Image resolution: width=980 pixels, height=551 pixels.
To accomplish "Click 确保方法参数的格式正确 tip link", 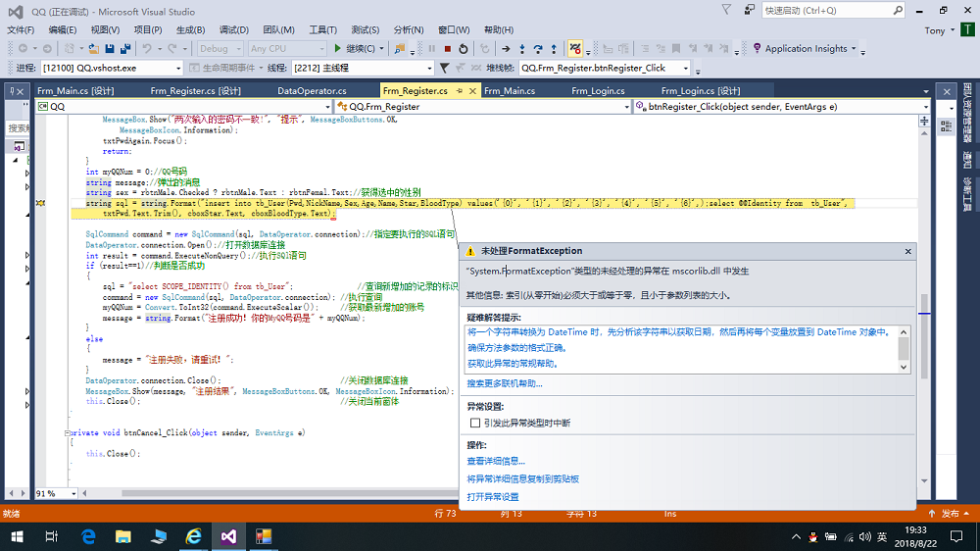I will coord(516,348).
